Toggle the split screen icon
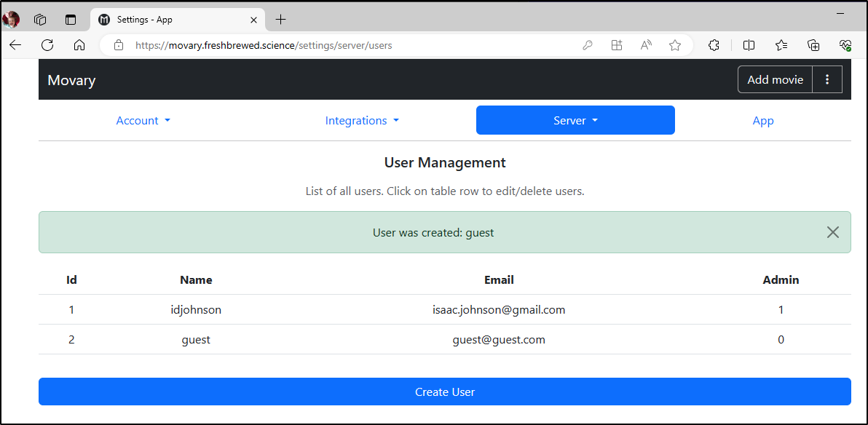Screen dimensions: 868x425 pos(749,45)
